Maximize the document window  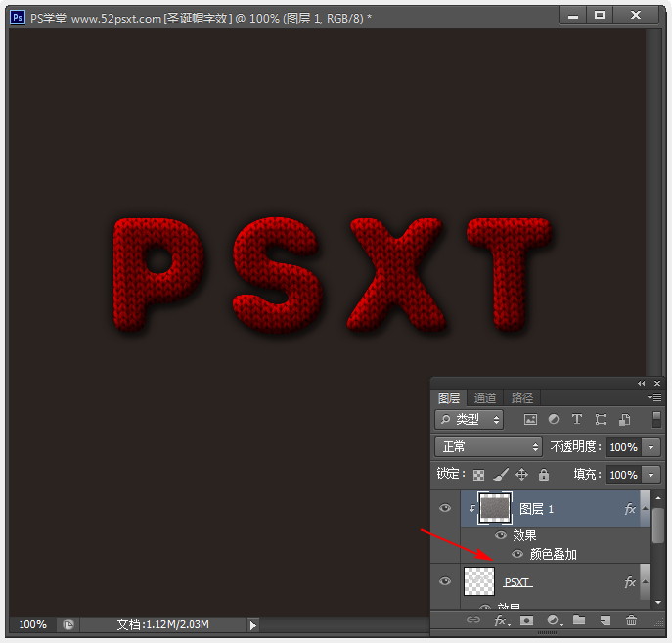coord(600,16)
